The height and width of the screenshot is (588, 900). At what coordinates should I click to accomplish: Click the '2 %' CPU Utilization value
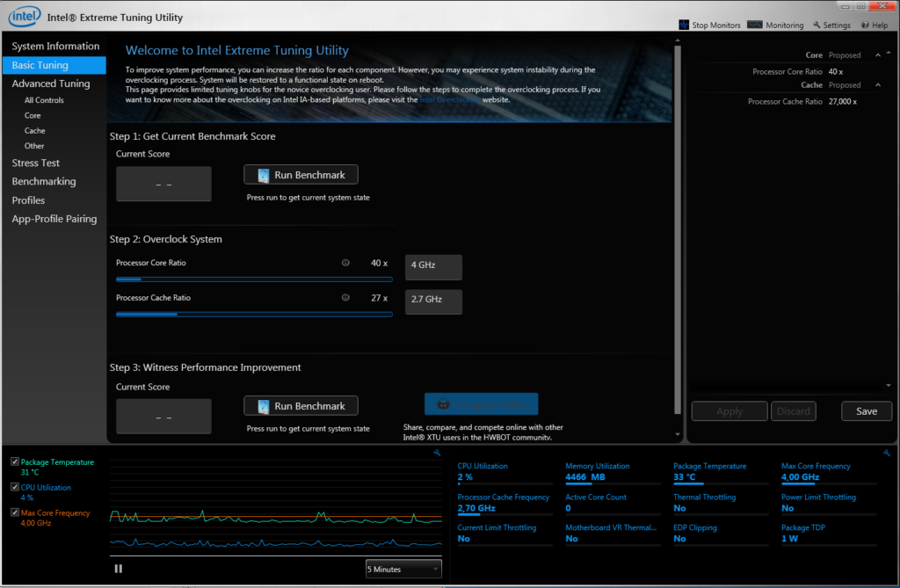click(465, 477)
